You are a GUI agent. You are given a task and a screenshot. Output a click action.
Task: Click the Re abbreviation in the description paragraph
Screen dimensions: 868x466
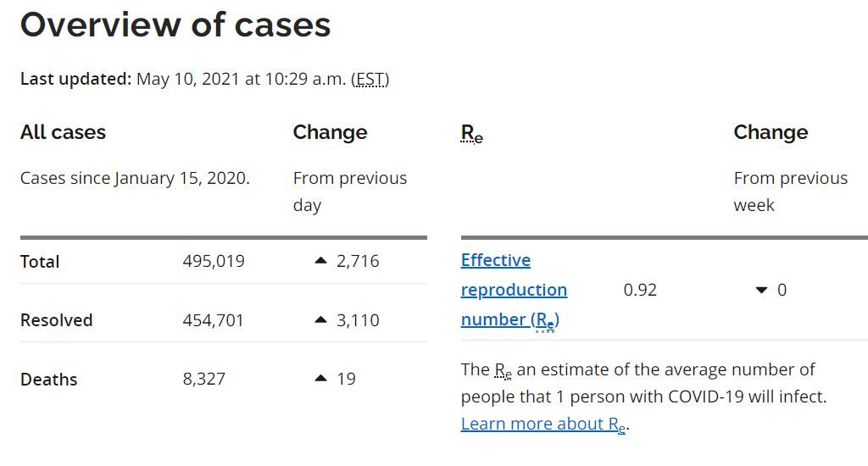click(504, 370)
